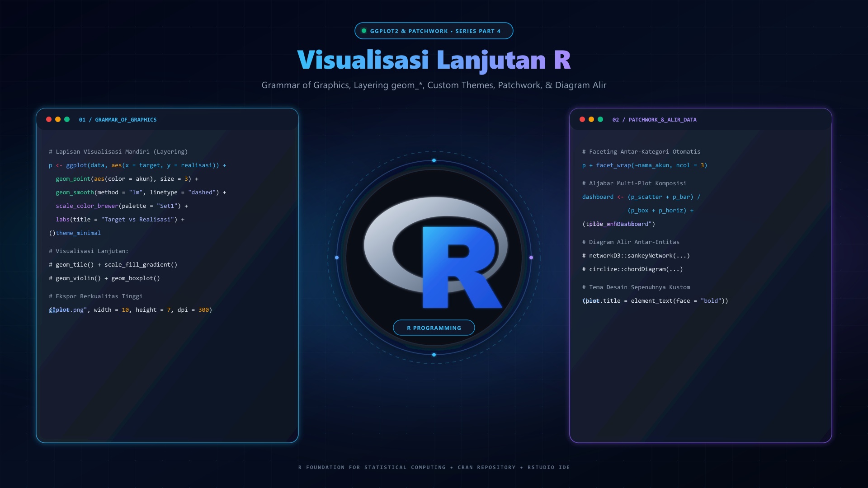Click the Grammar of Graphics subtitle line
This screenshot has height=488, width=868.
pos(434,85)
